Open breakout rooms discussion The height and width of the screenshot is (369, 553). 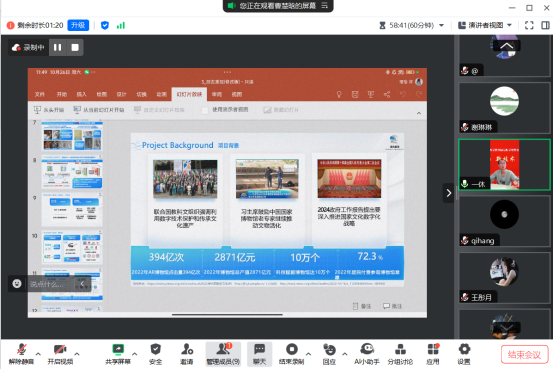tap(400, 354)
